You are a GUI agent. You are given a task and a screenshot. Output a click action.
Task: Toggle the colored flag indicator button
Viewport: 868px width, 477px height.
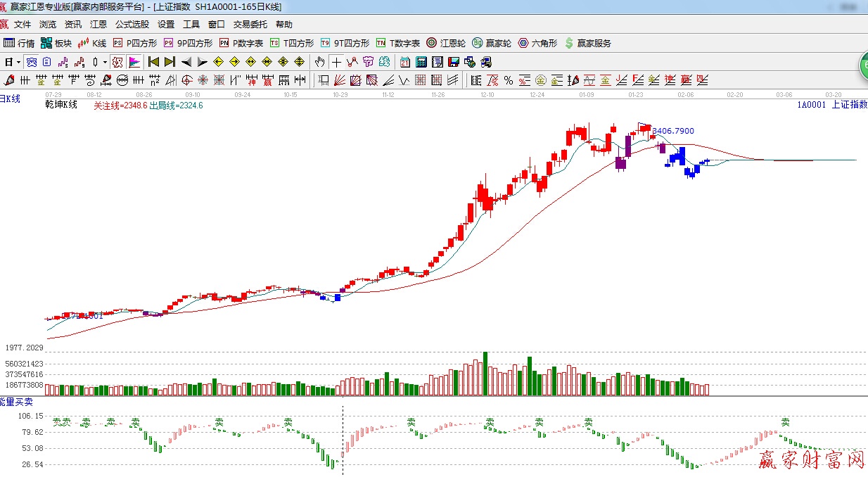point(134,62)
